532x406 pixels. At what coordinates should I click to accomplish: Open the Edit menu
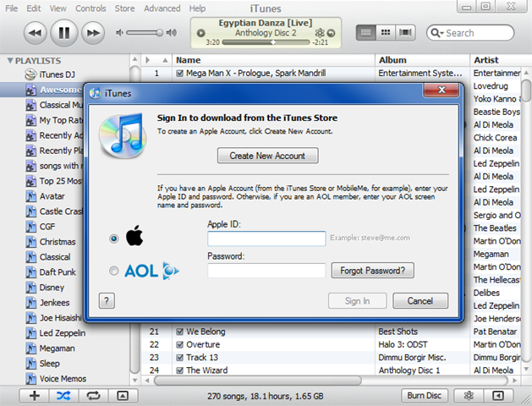point(34,8)
